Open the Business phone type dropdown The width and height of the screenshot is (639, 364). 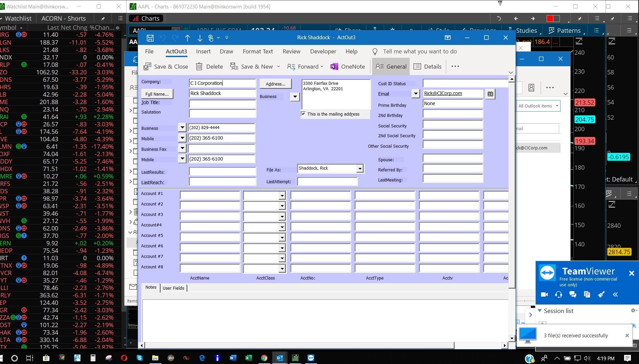point(182,127)
